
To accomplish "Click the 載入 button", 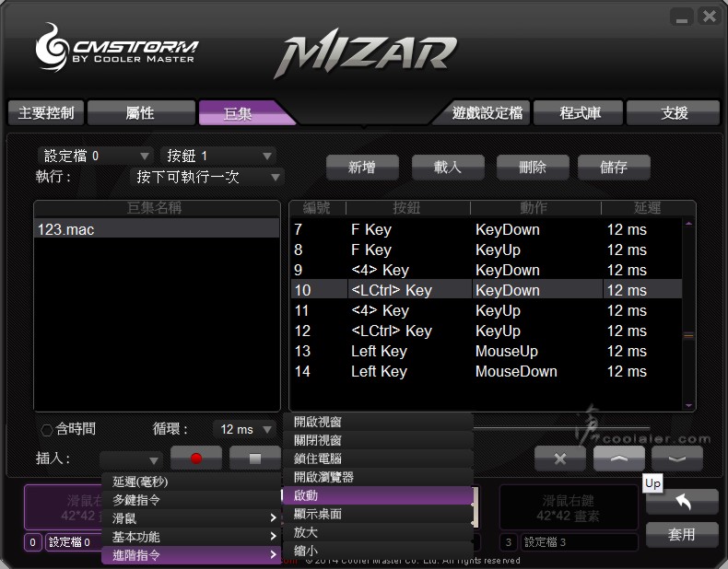I will [448, 167].
